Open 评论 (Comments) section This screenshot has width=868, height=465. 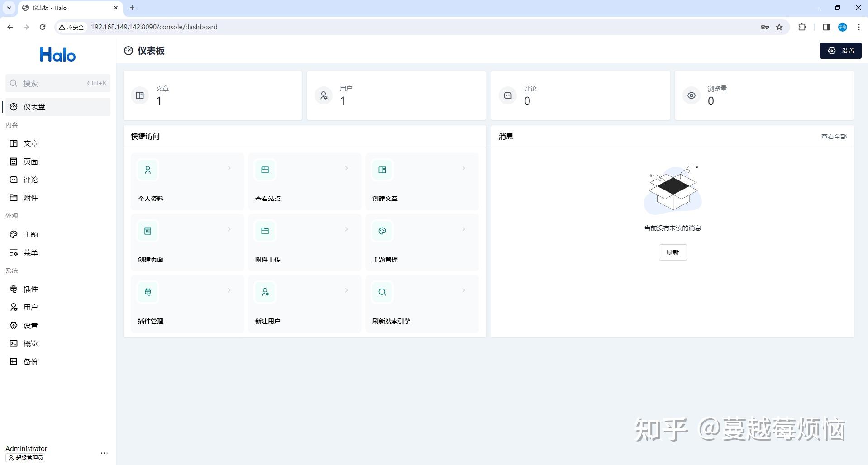31,179
